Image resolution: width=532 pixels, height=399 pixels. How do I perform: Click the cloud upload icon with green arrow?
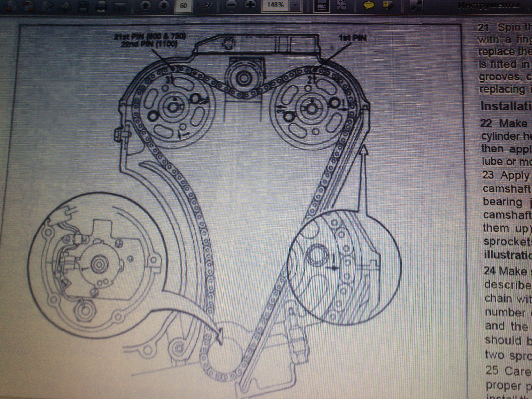click(x=65, y=6)
